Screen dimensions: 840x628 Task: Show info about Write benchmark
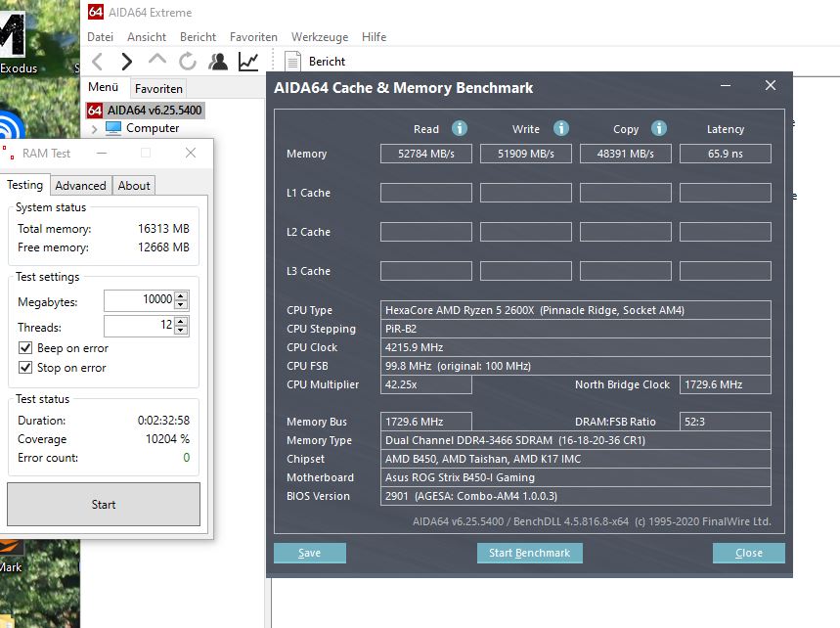point(561,128)
